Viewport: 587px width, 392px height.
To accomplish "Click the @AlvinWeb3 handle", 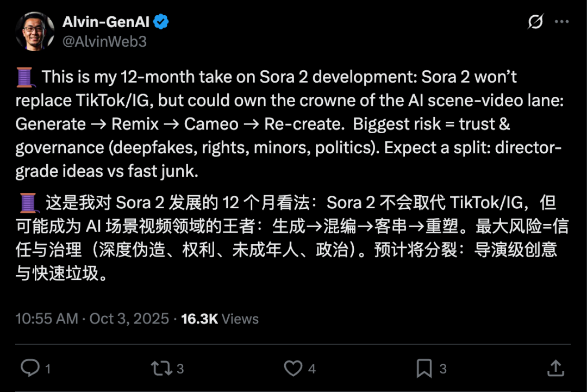I will click(x=104, y=41).
